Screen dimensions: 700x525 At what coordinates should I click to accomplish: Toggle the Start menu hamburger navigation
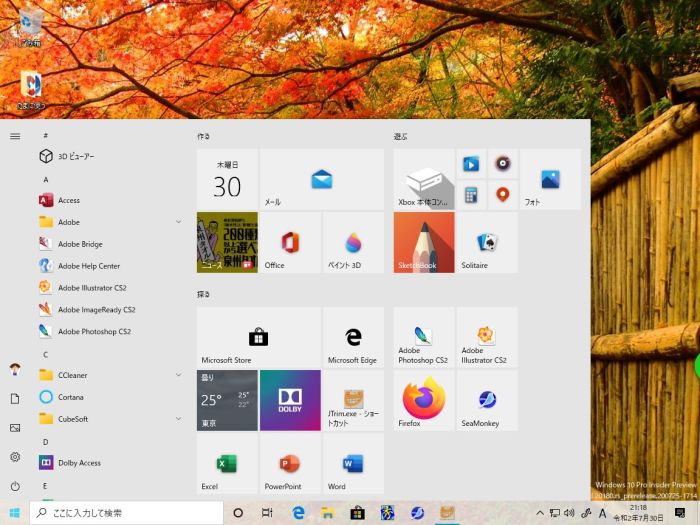click(15, 135)
